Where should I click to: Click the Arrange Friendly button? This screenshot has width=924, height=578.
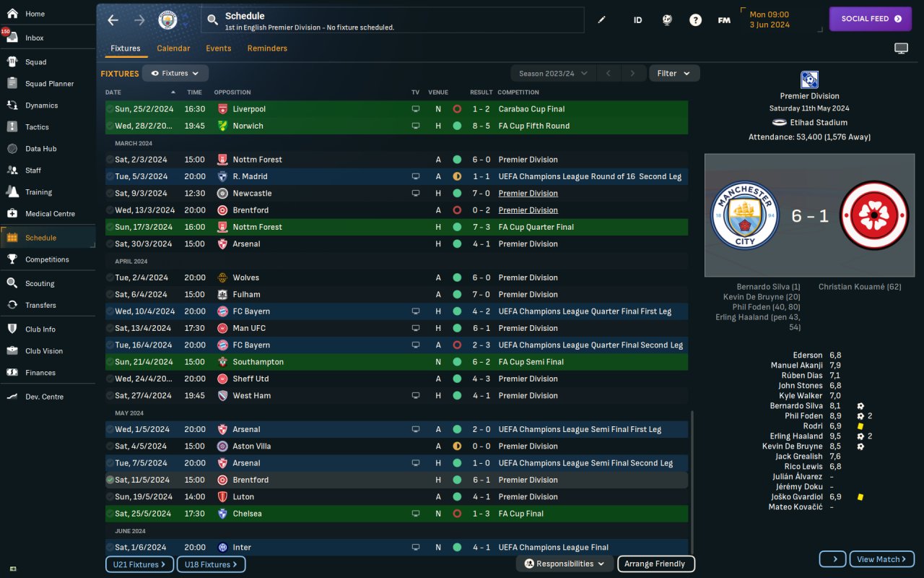click(655, 564)
